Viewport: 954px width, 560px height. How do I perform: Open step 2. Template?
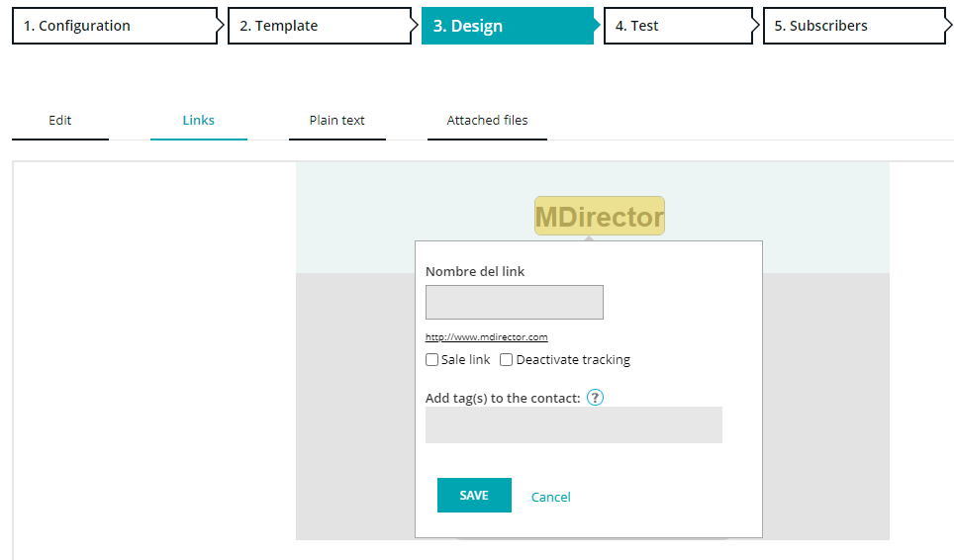tap(319, 26)
